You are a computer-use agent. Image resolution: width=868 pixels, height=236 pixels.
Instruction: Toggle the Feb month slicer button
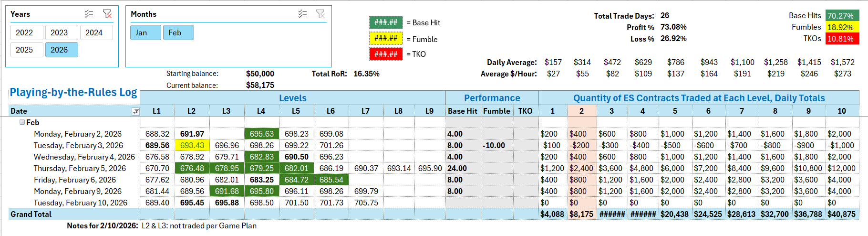(x=178, y=32)
